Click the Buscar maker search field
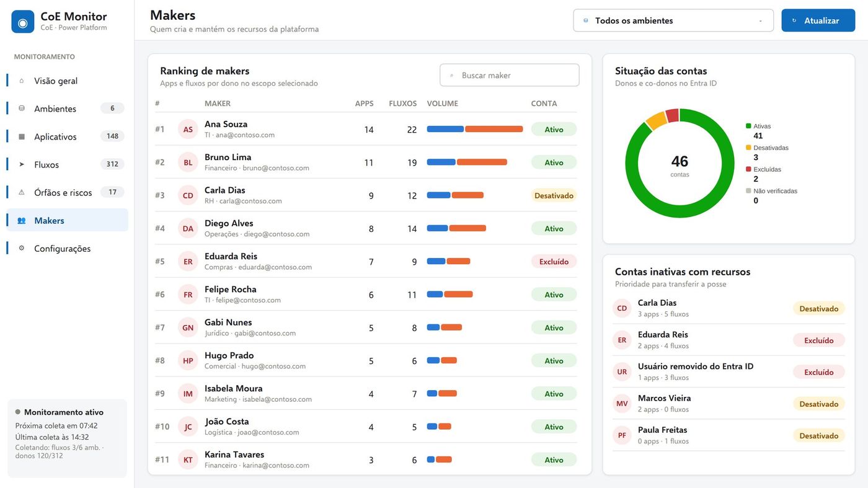The width and height of the screenshot is (868, 488). [510, 75]
